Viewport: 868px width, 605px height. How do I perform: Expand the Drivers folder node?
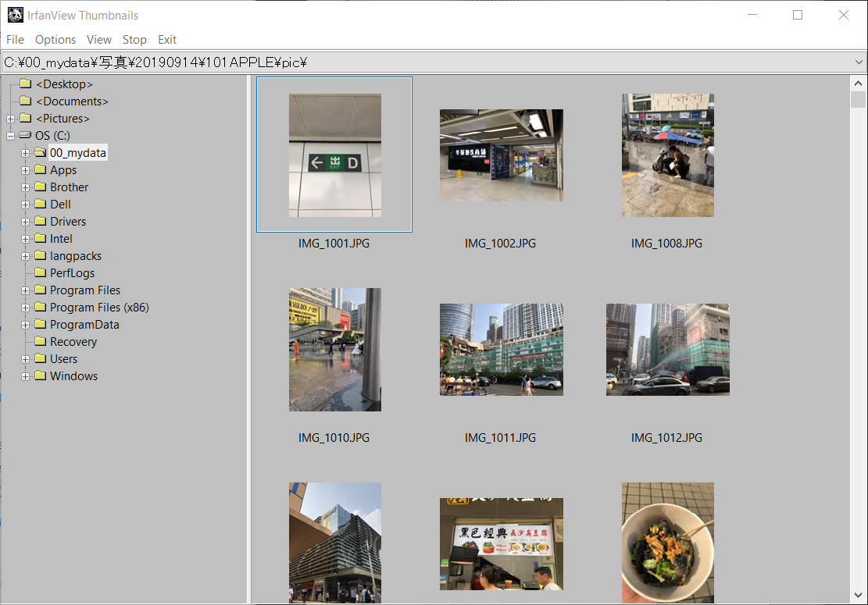(26, 222)
